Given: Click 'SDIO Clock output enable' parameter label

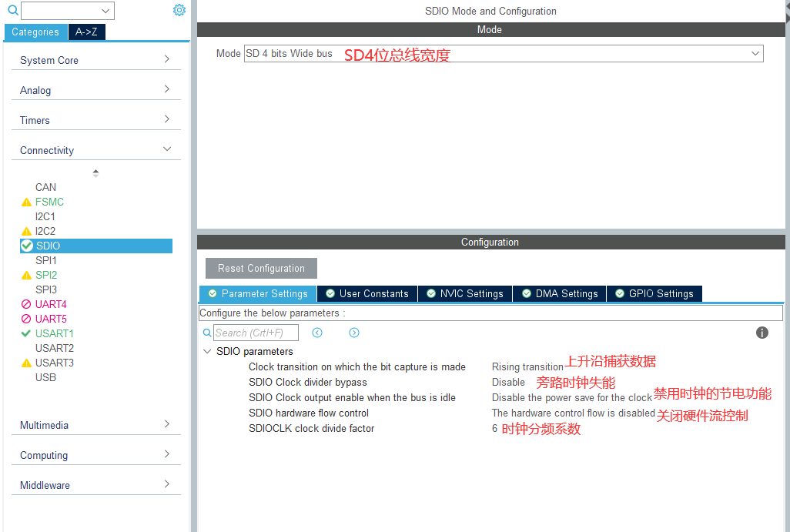Looking at the screenshot, I should (352, 397).
